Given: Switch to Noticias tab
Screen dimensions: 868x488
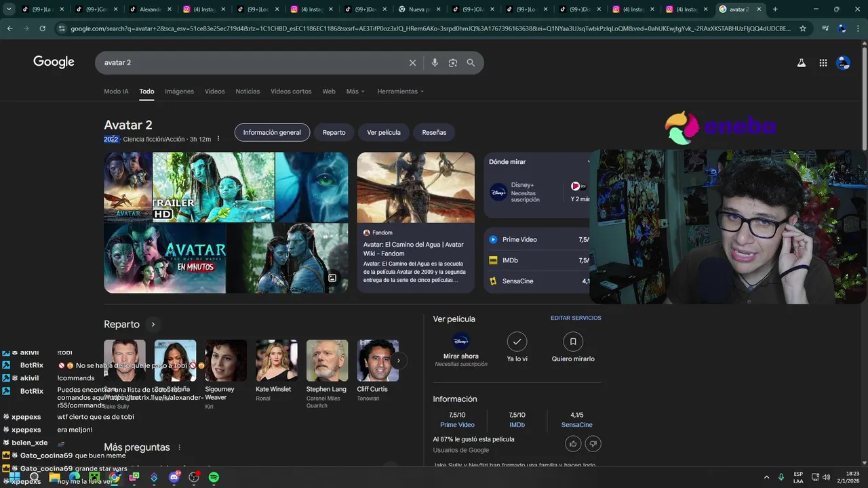Looking at the screenshot, I should tap(248, 91).
